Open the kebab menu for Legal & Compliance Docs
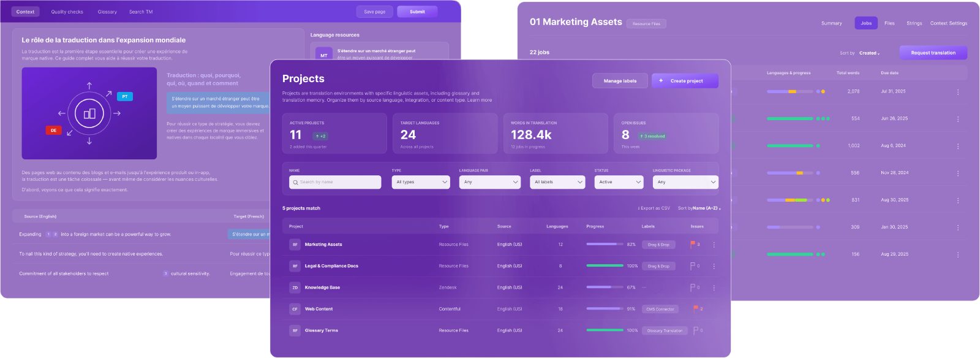This screenshot has width=980, height=358. (714, 266)
